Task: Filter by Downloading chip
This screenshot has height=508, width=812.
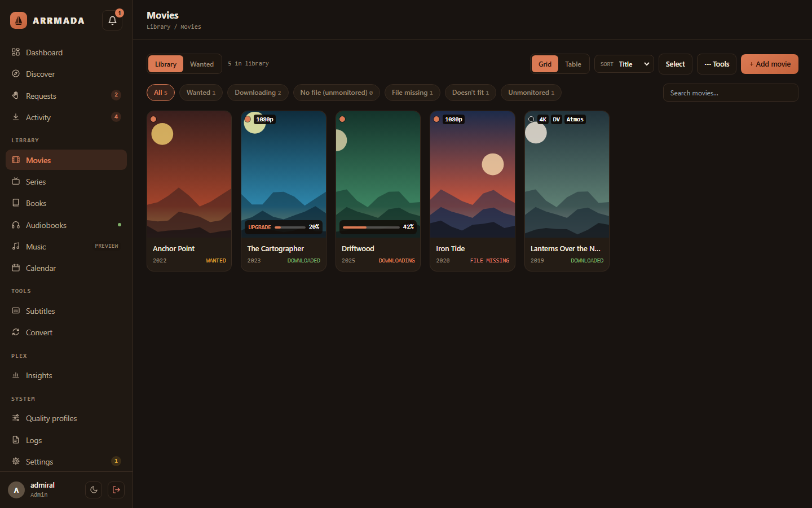Action: 258,93
